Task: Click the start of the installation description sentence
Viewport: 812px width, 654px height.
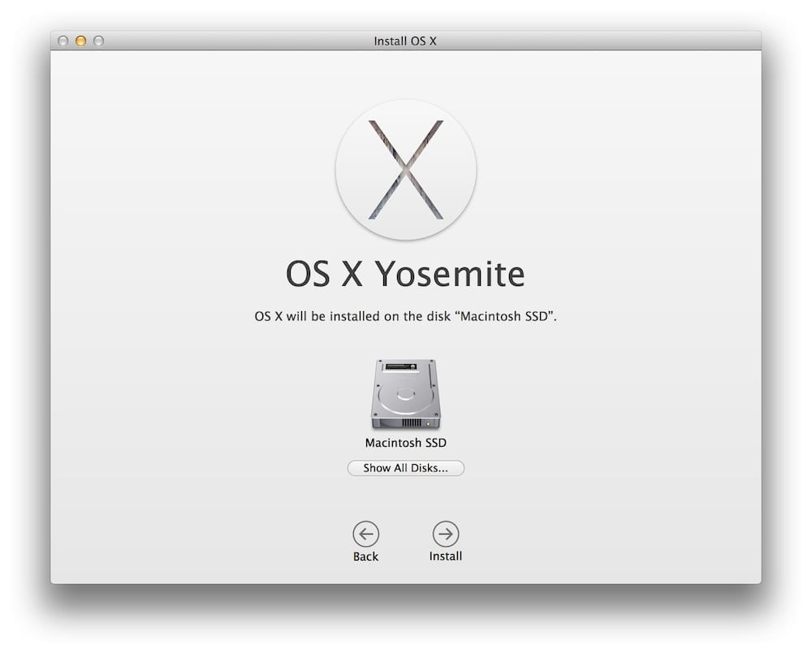Action: click(x=268, y=316)
